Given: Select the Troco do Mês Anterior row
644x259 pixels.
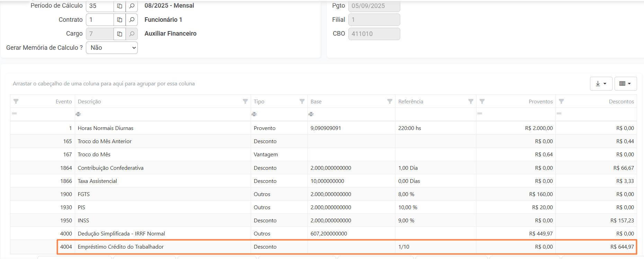Looking at the screenshot, I should click(323, 141).
